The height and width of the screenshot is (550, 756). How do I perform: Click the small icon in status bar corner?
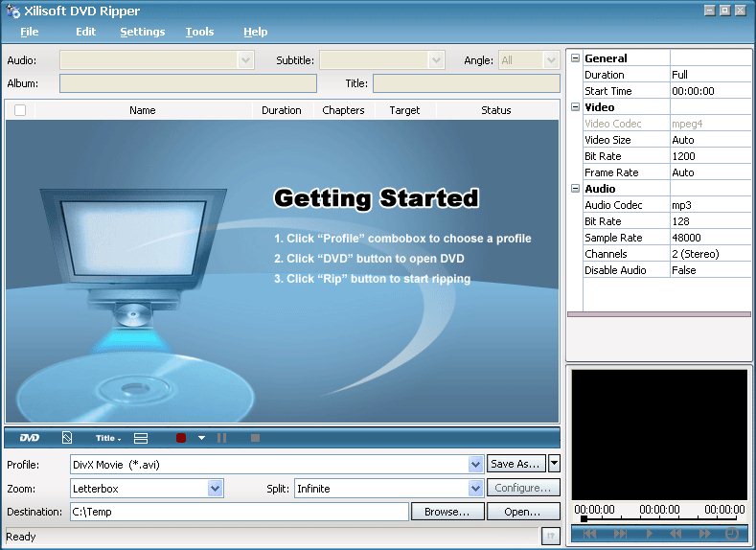(x=549, y=537)
